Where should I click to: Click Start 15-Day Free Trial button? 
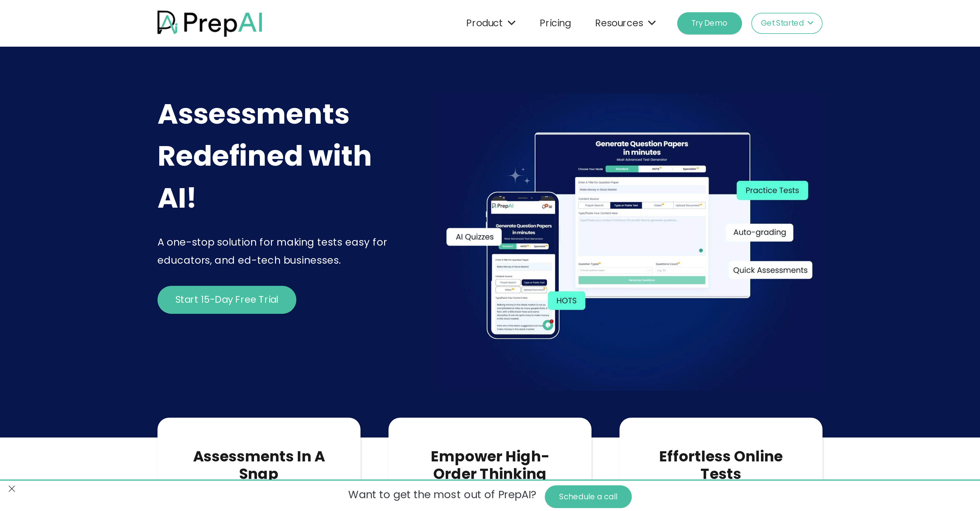point(227,300)
